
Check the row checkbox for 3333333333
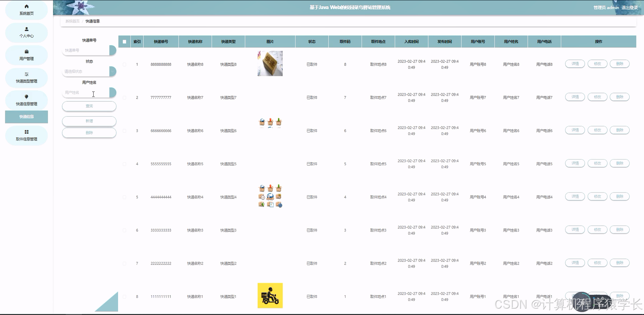tap(124, 230)
